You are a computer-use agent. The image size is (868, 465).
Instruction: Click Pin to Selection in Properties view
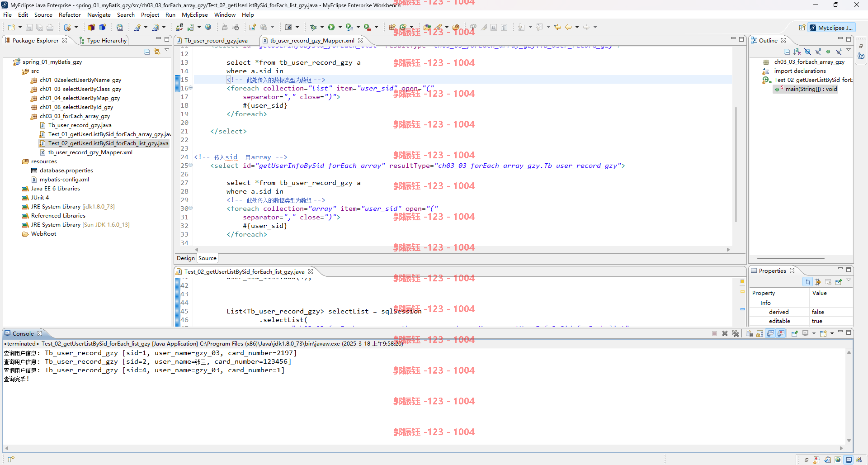click(x=839, y=282)
